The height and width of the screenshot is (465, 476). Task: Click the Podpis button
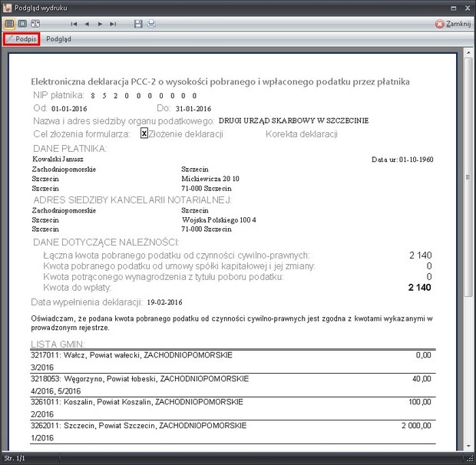[x=21, y=38]
